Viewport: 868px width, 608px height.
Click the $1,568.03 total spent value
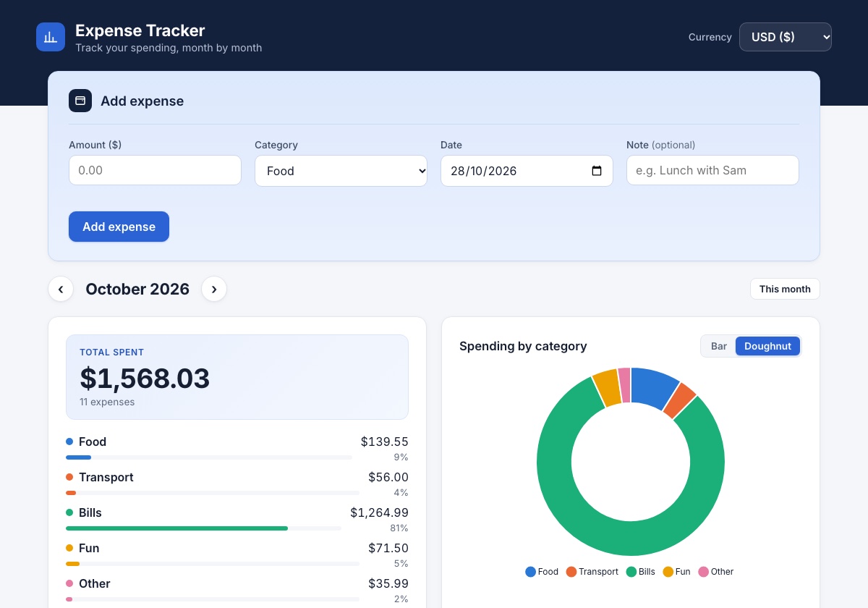point(145,379)
